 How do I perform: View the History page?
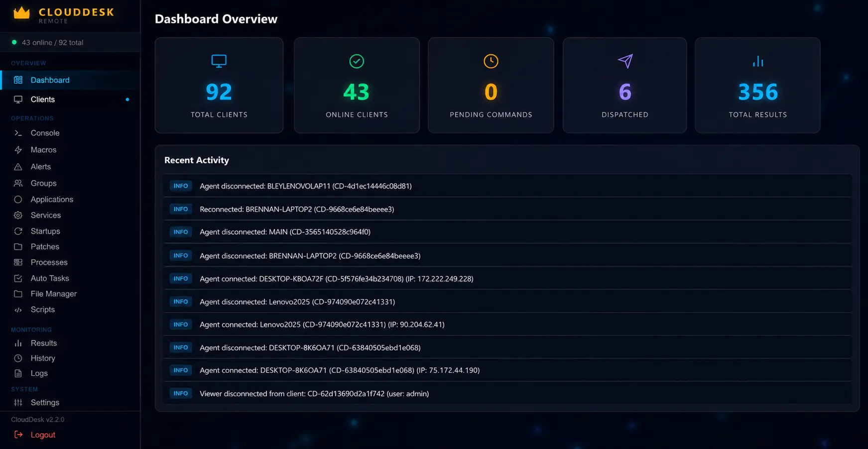pos(70,358)
